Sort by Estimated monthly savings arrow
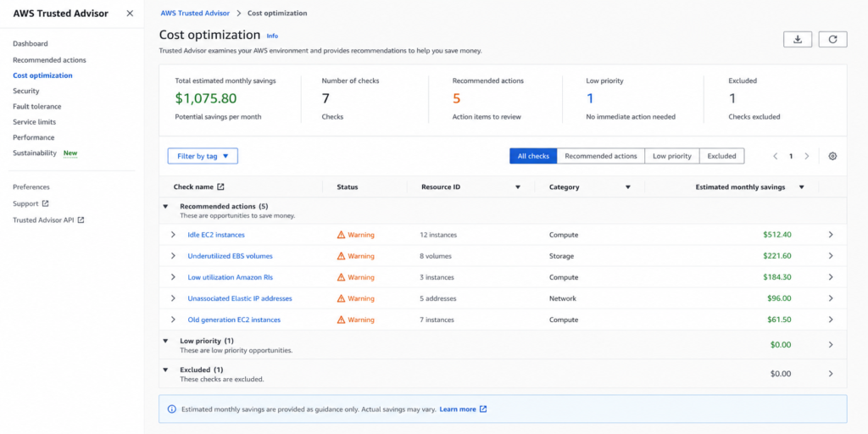 pyautogui.click(x=802, y=187)
